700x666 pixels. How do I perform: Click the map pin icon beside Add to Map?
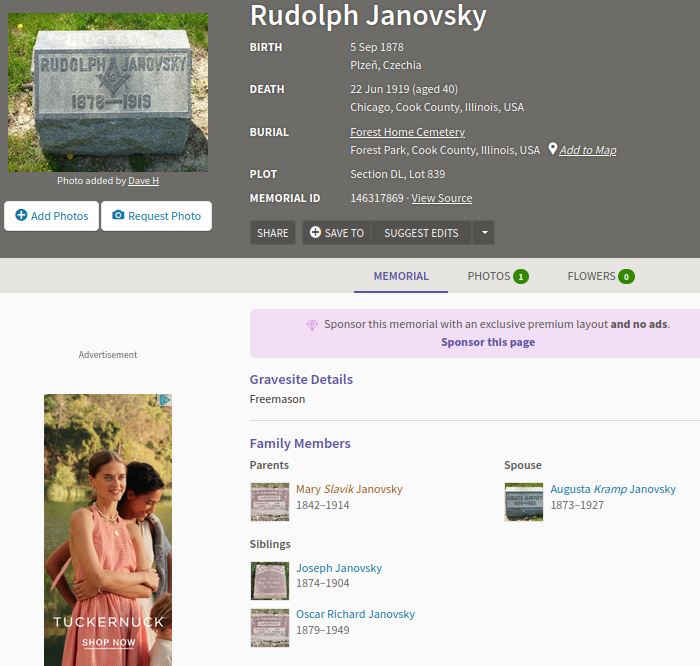[552, 150]
